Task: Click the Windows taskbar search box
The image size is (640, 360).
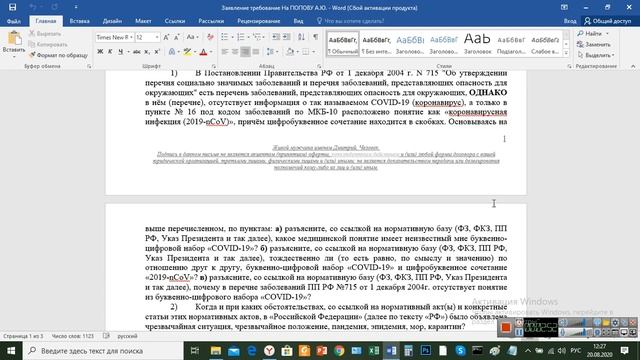Action: (x=103, y=351)
